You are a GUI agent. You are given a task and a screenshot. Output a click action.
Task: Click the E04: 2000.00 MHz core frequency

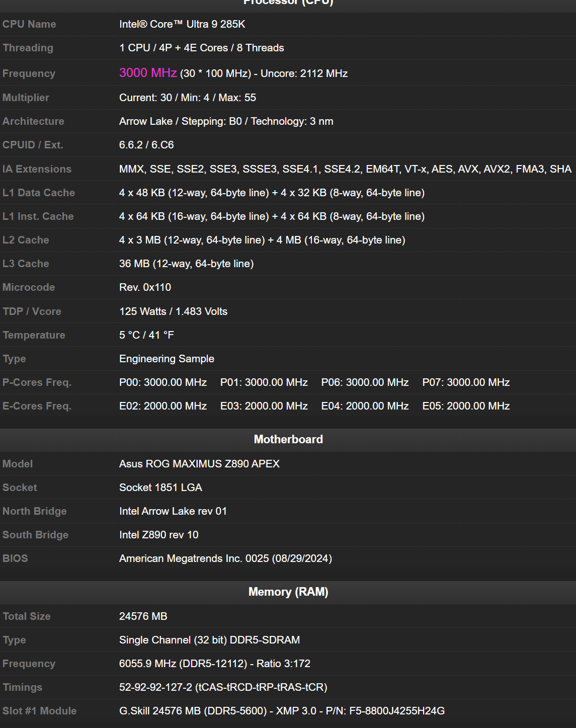[365, 406]
